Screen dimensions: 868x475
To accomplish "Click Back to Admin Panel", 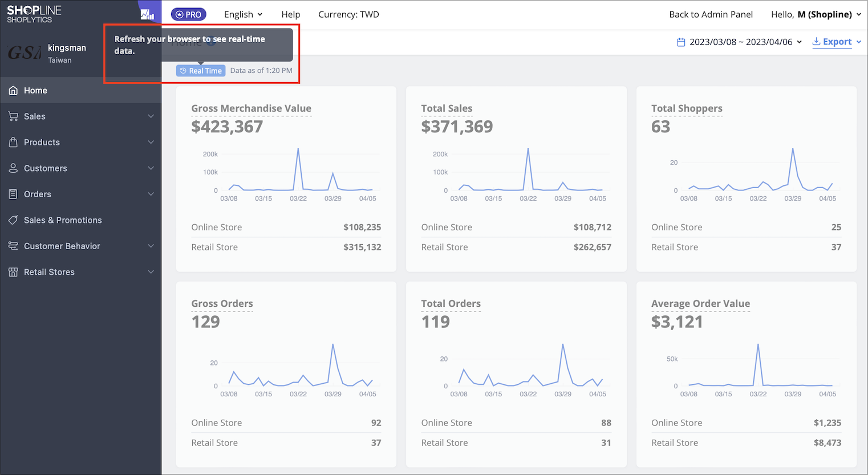I will click(x=711, y=14).
